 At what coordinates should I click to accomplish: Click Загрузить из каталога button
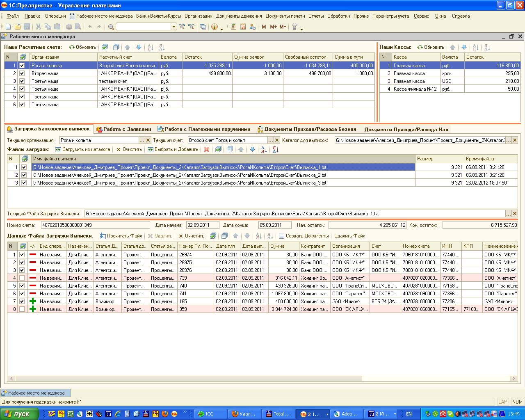tap(82, 149)
